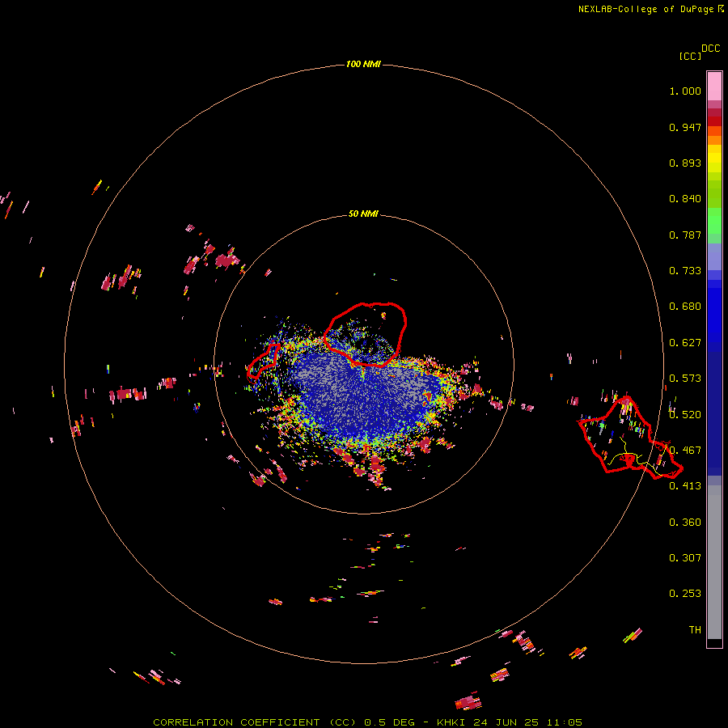
Task: Click the 50 NMI range ring label
Action: point(363,214)
